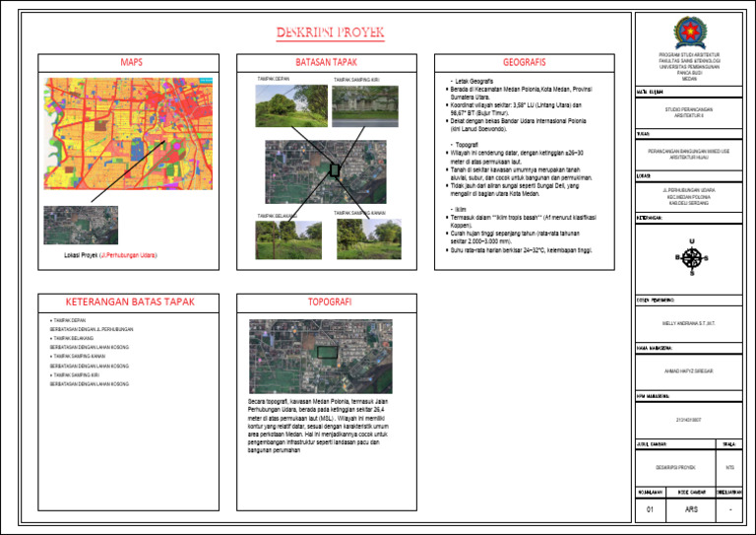Click the TUGAS field label

[643, 134]
